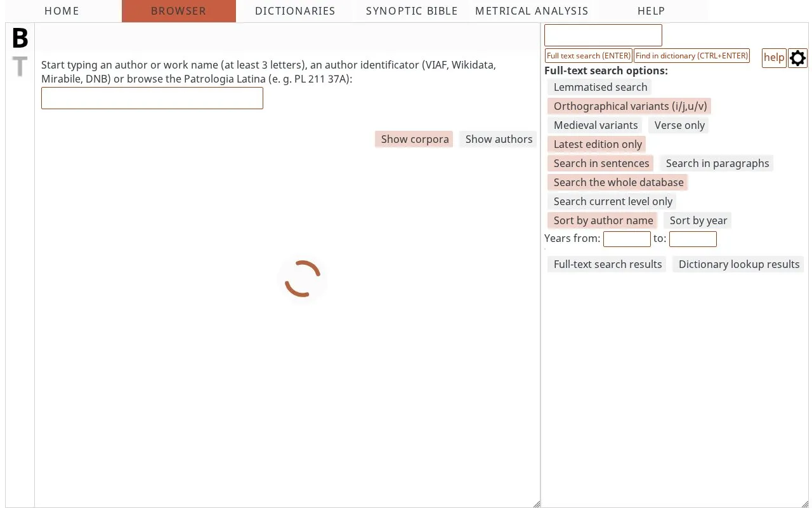
Task: Disable Orthographical variants (i/j,u/v) option
Action: coord(630,106)
